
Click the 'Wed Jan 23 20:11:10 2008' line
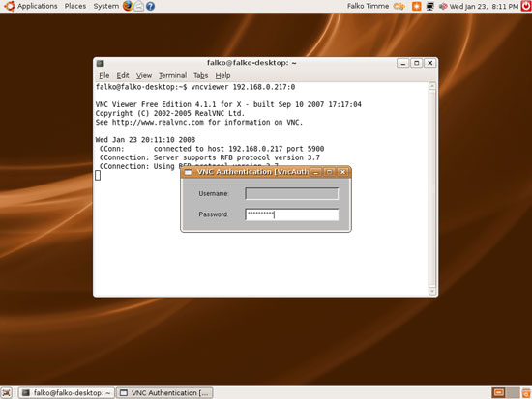(145, 140)
